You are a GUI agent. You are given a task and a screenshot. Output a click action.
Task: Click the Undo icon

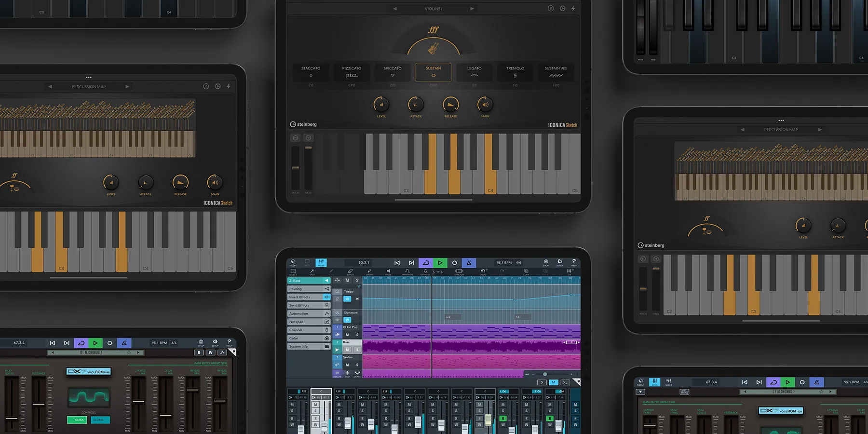click(483, 271)
